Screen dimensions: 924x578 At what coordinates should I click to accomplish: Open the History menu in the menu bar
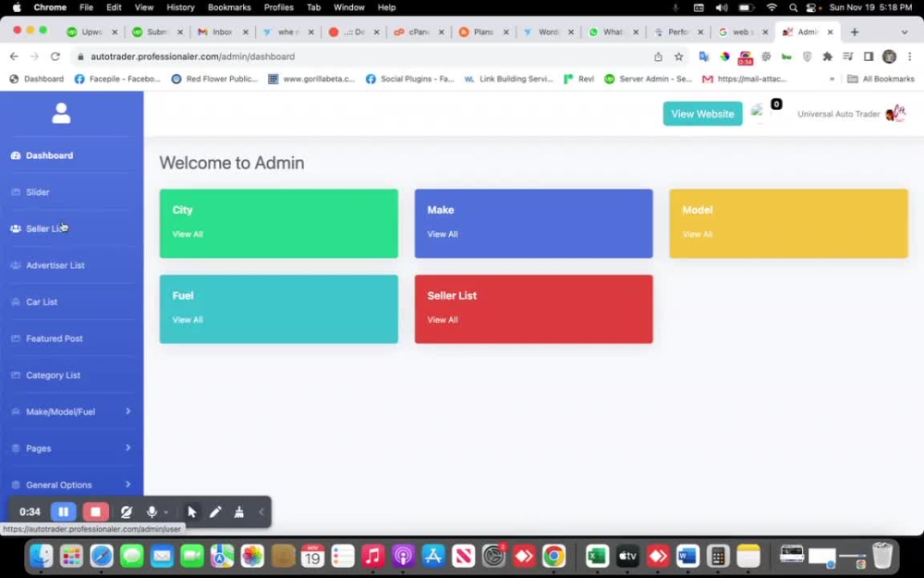(180, 7)
